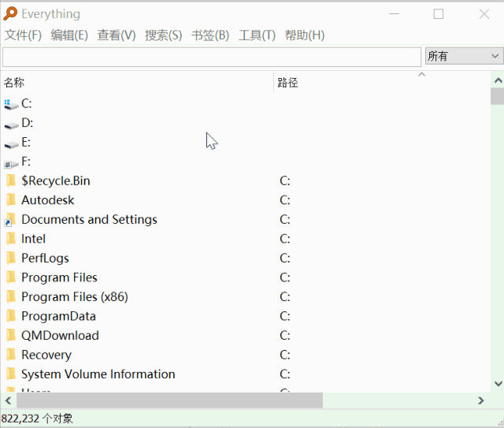Select the E: drive icon
This screenshot has width=504, height=428.
click(11, 144)
